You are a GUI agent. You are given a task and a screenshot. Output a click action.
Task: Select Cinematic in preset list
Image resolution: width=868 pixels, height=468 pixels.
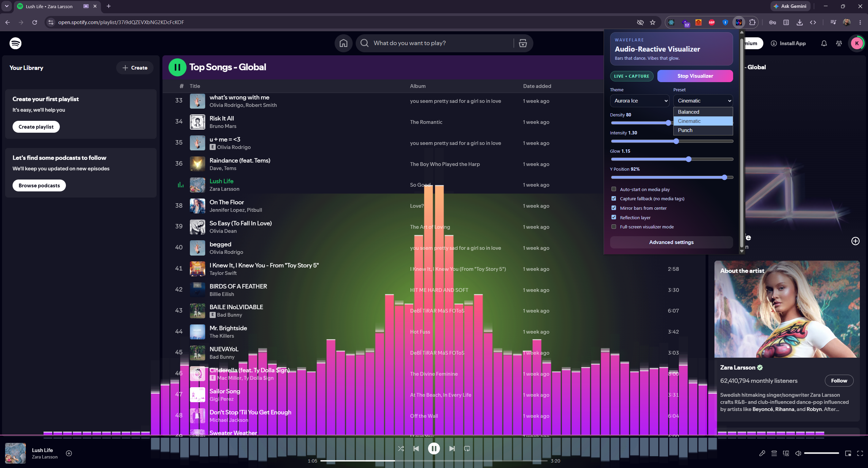(703, 121)
